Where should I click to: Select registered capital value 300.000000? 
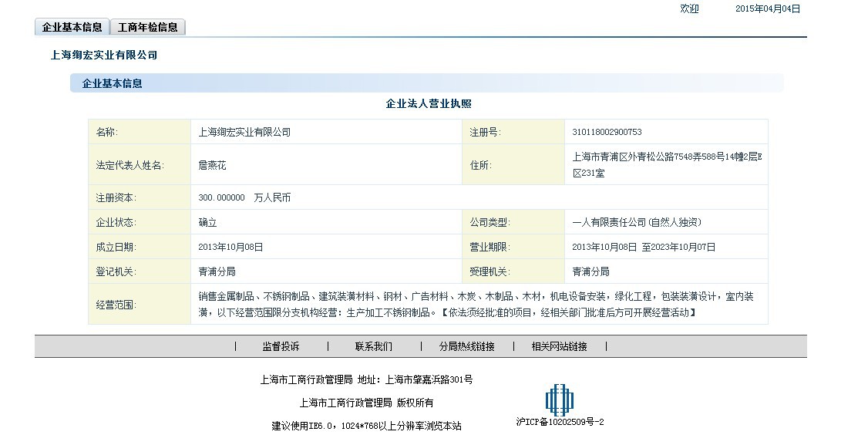click(221, 197)
